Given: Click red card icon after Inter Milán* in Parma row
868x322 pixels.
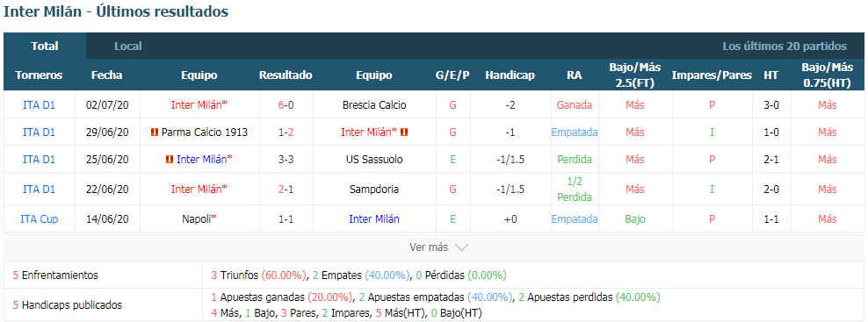Looking at the screenshot, I should pyautogui.click(x=404, y=132).
